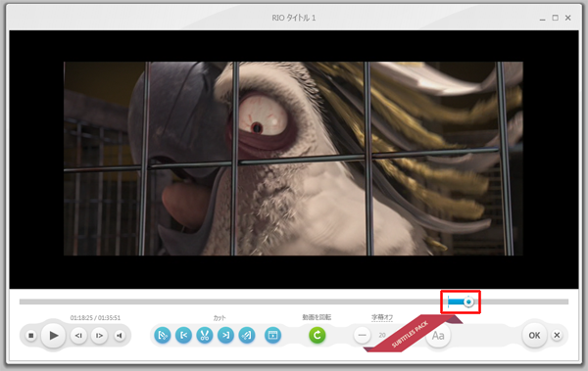Set the cut end marker
This screenshot has height=371, width=588.
[x=225, y=335]
